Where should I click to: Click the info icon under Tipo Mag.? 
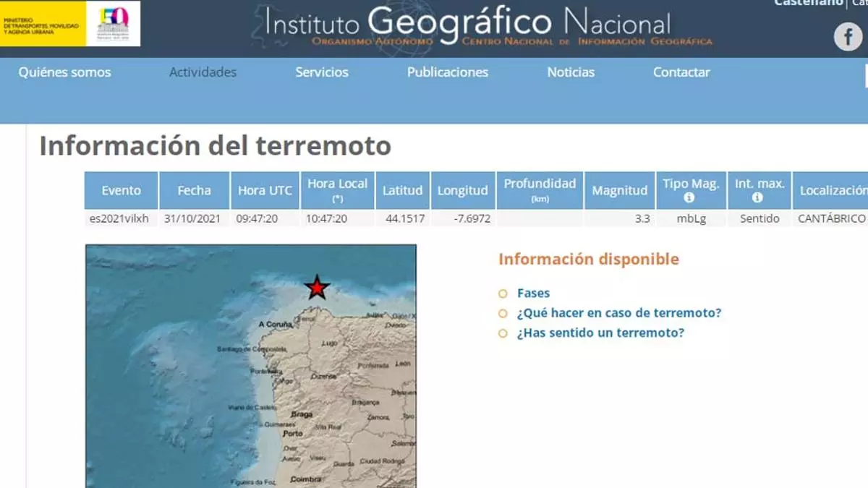(689, 197)
